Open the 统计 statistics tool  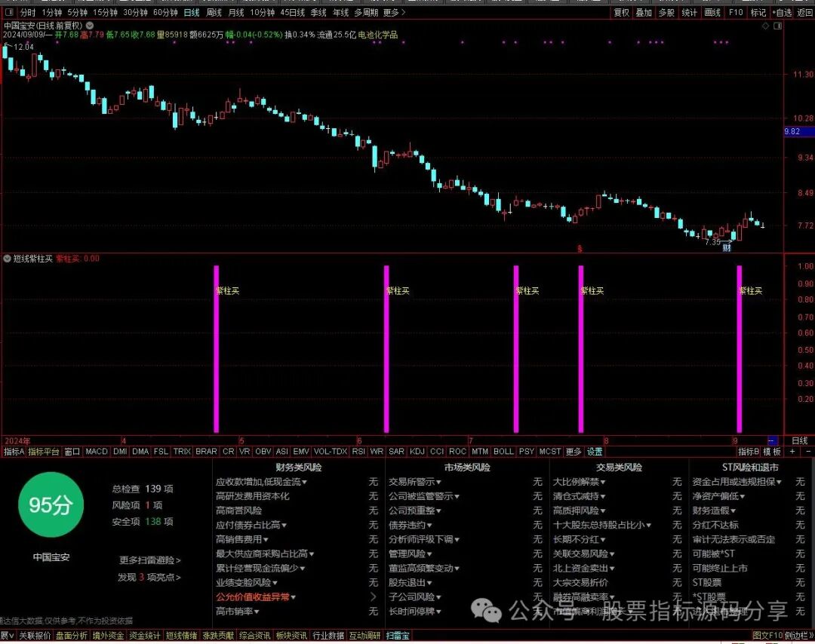pyautogui.click(x=689, y=13)
